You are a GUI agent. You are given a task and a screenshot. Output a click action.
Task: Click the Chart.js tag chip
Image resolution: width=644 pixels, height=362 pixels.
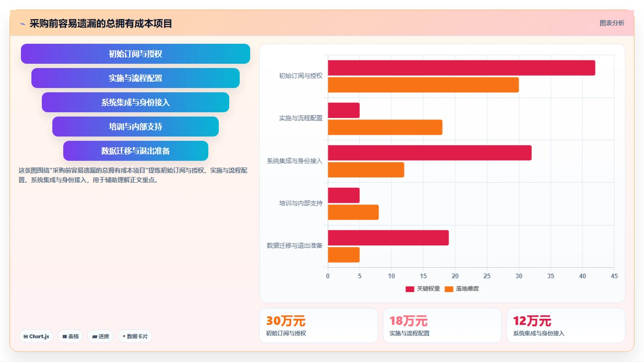pyautogui.click(x=36, y=336)
